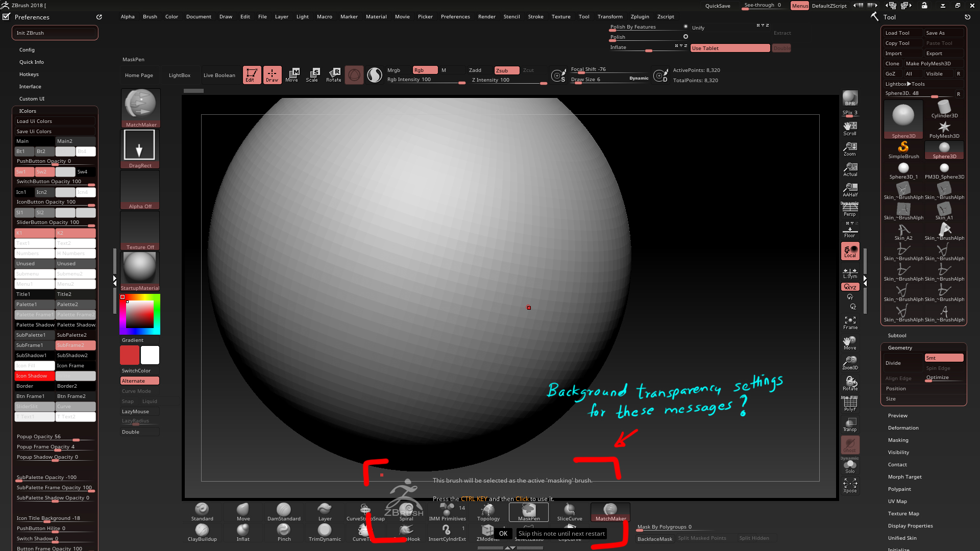The height and width of the screenshot is (551, 980).
Task: Toggle L.Sym local symmetry
Action: point(850,273)
